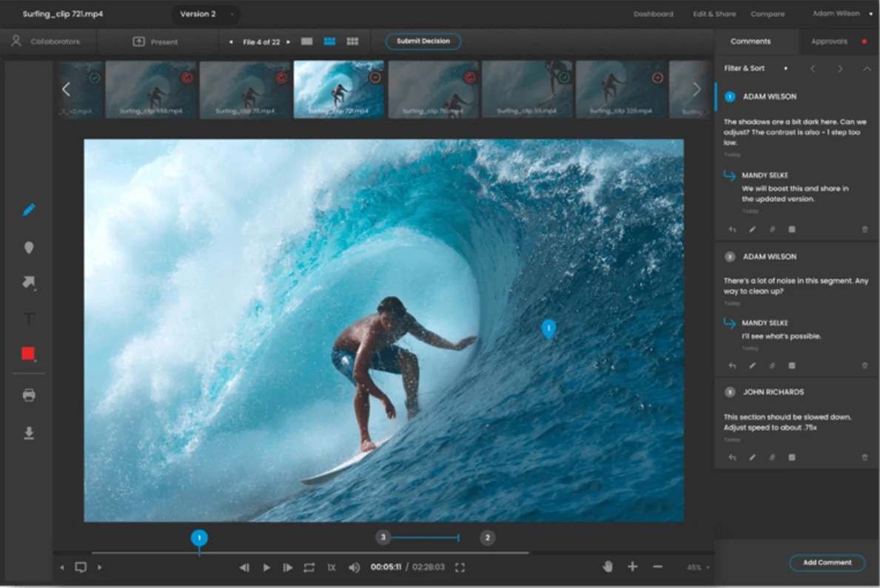Select the text annotation tool

pos(28,319)
